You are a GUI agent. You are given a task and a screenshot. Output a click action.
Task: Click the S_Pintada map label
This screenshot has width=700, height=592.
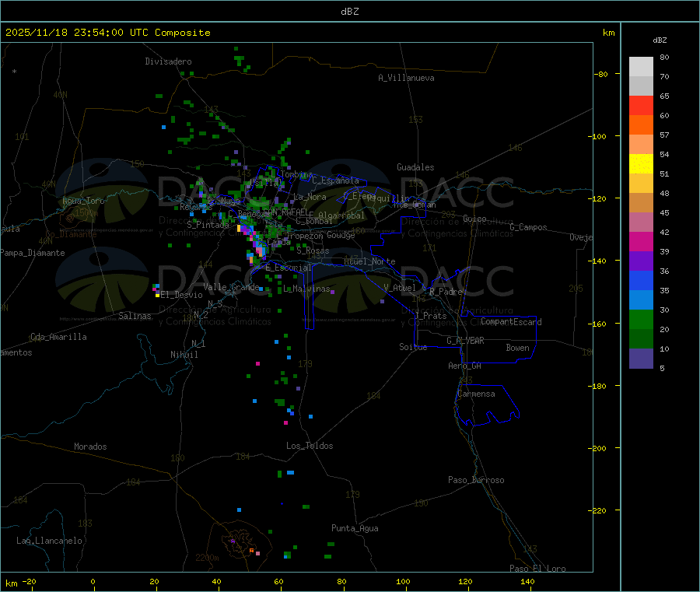point(208,225)
